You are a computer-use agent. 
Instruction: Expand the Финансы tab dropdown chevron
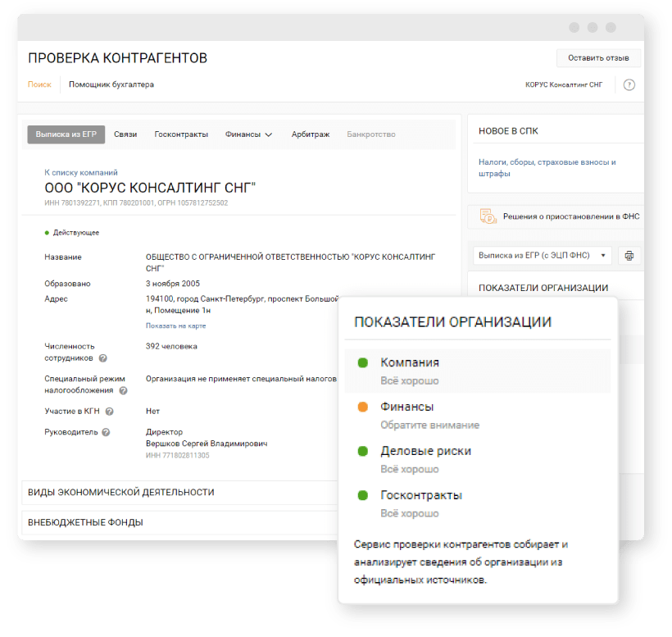[x=268, y=134]
